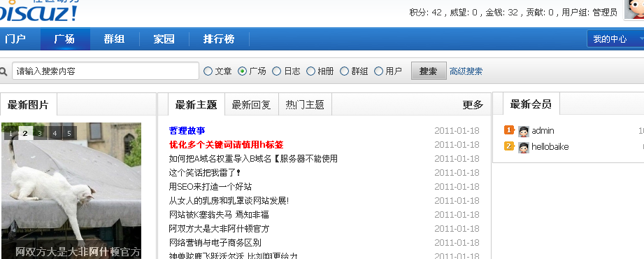Open the 从女人的乳房和乳罩谈网站发展 thread
644x259 pixels.
click(x=229, y=201)
